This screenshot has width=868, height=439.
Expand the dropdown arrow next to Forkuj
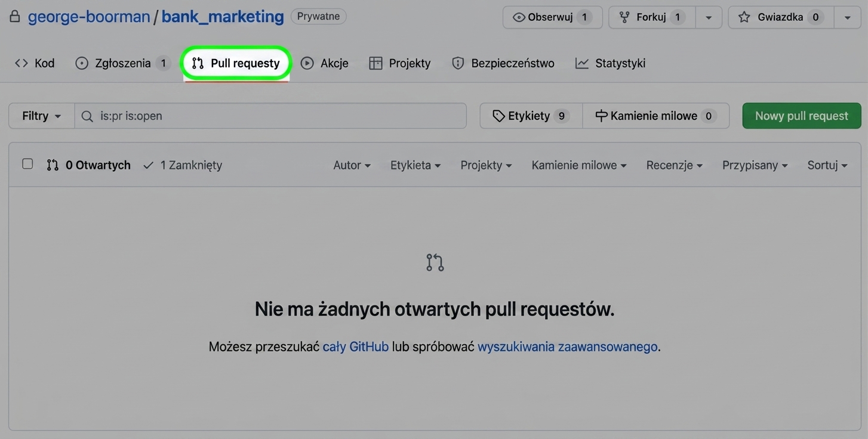(x=709, y=17)
